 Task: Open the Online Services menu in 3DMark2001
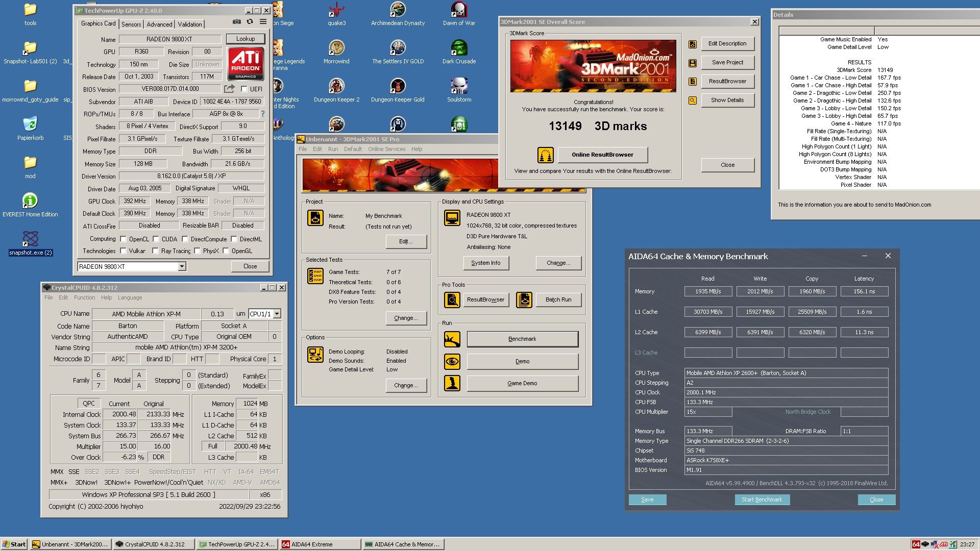tap(386, 149)
